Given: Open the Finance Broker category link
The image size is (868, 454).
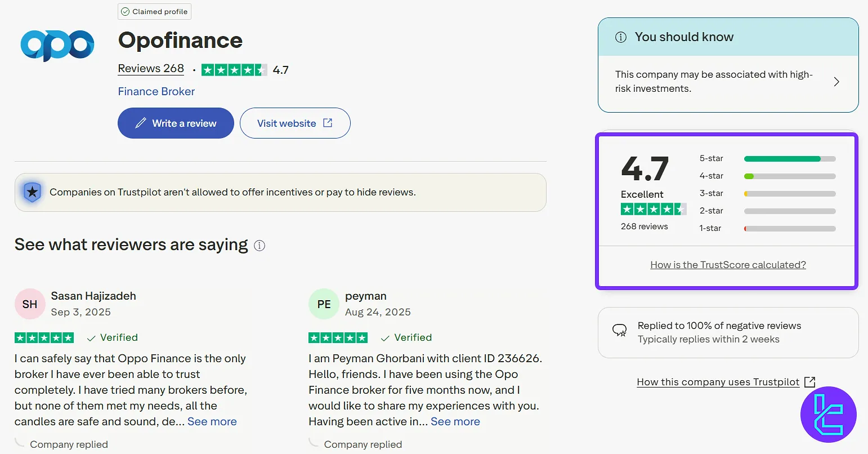Looking at the screenshot, I should 156,91.
